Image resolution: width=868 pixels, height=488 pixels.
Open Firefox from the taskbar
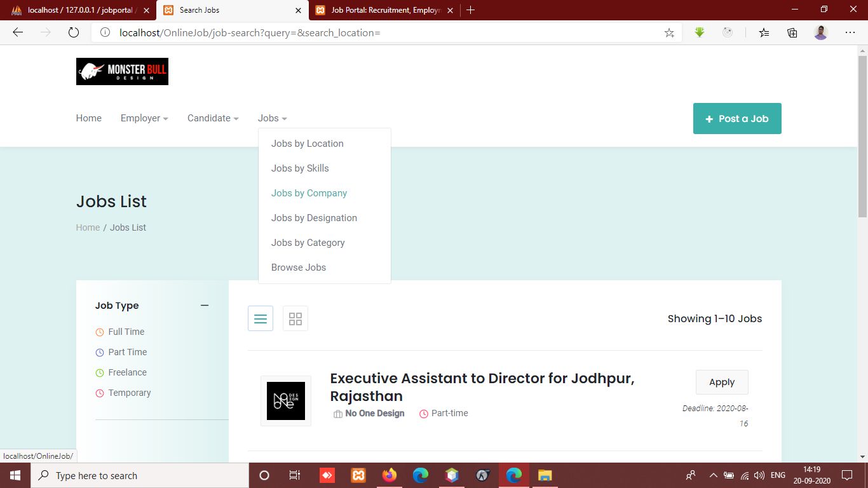[x=390, y=475]
